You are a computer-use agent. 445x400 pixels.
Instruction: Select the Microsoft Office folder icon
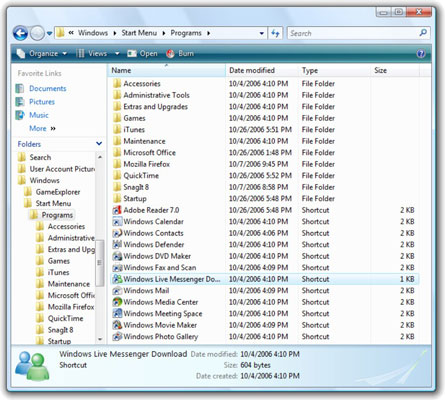117,152
